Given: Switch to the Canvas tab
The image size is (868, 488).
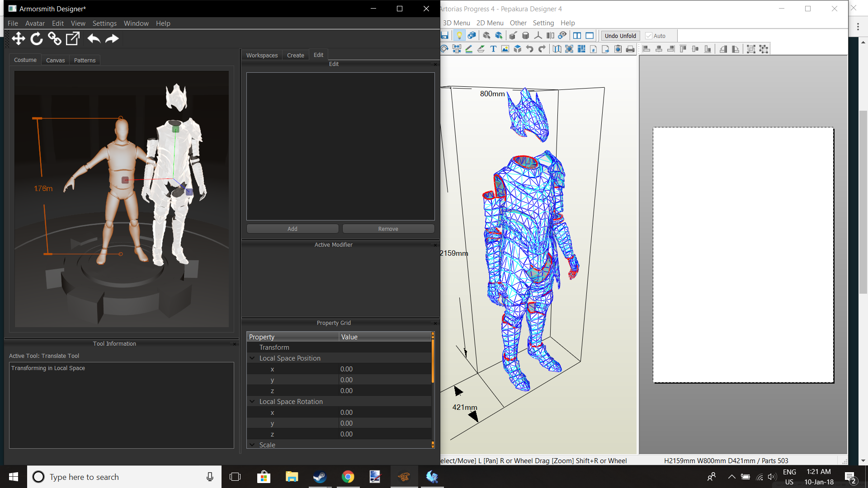Looking at the screenshot, I should [55, 60].
